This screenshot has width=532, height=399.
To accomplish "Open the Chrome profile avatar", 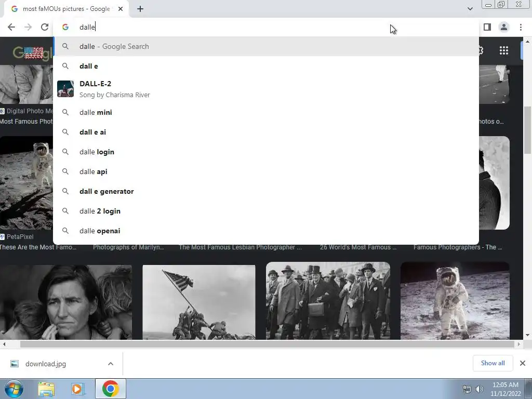I will (x=504, y=27).
